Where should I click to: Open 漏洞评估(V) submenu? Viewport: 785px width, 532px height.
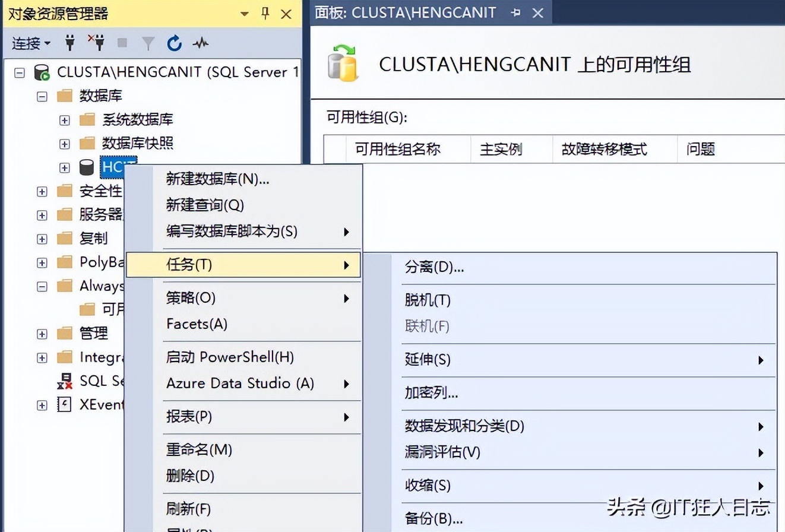click(570, 452)
